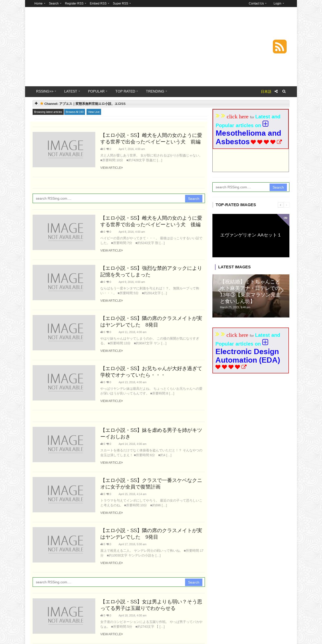The height and width of the screenshot is (644, 322).
Task: Open Electronic Design Automation (EDA) link
Action: [x=248, y=356]
